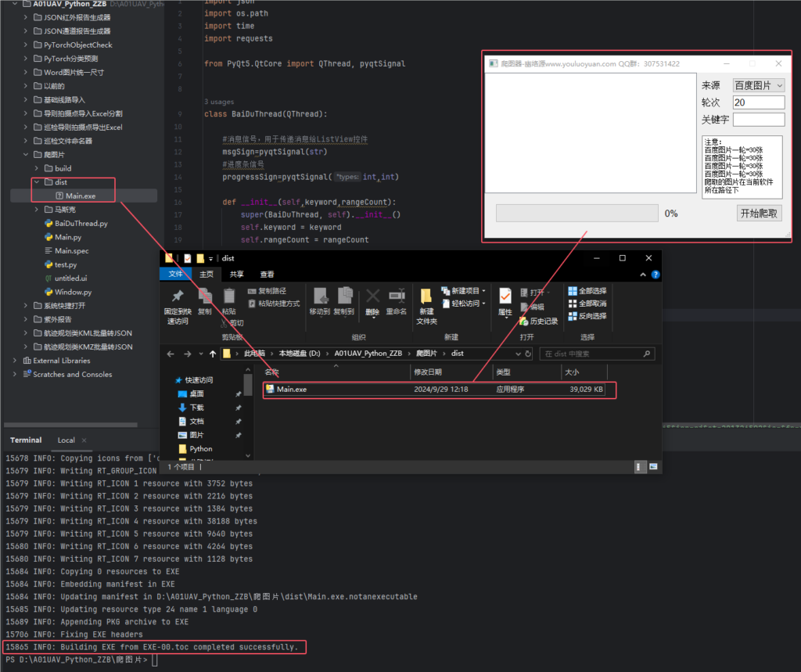
Task: Switch to the 主页 ribbon tab
Action: [x=207, y=275]
